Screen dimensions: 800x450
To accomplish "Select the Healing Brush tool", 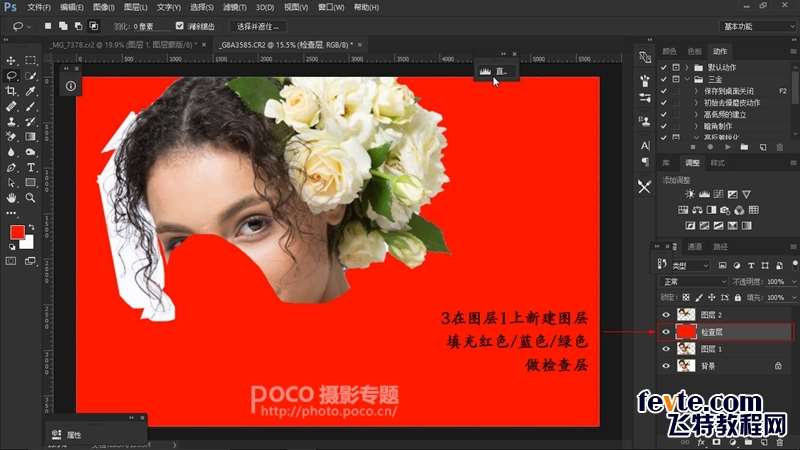I will tap(11, 106).
